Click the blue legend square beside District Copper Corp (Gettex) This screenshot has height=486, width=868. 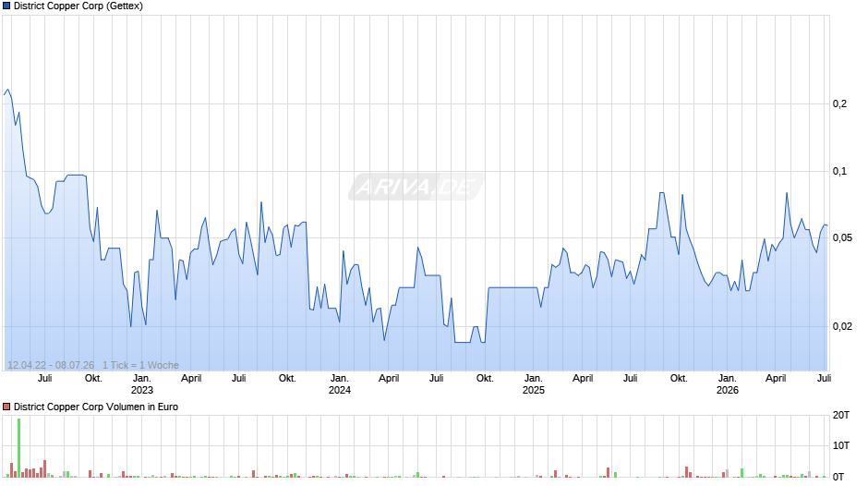pos(6,6)
